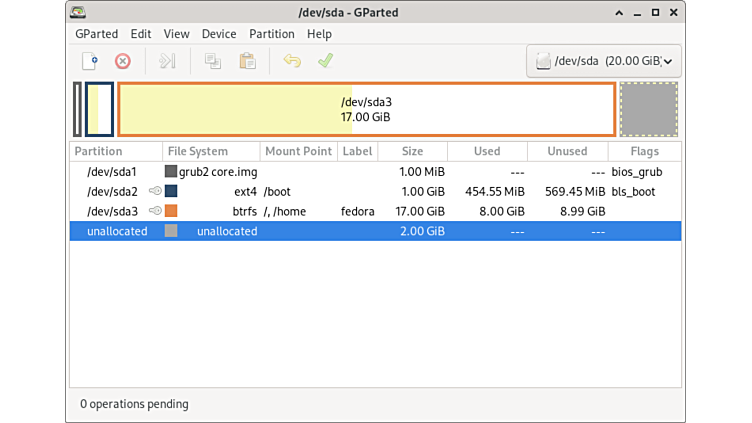Select the /dev/sda1 row in partition list
Screen dimensions: 752x423
112,171
